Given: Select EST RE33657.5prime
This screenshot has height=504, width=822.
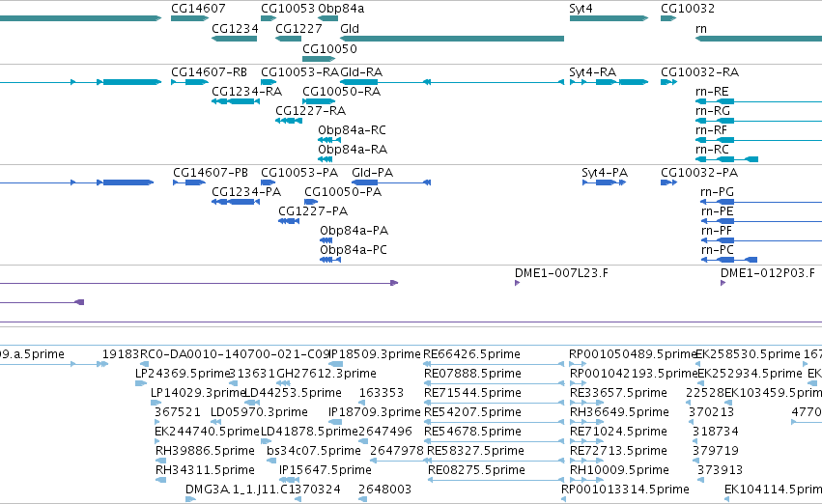Looking at the screenshot, I should point(618,393).
